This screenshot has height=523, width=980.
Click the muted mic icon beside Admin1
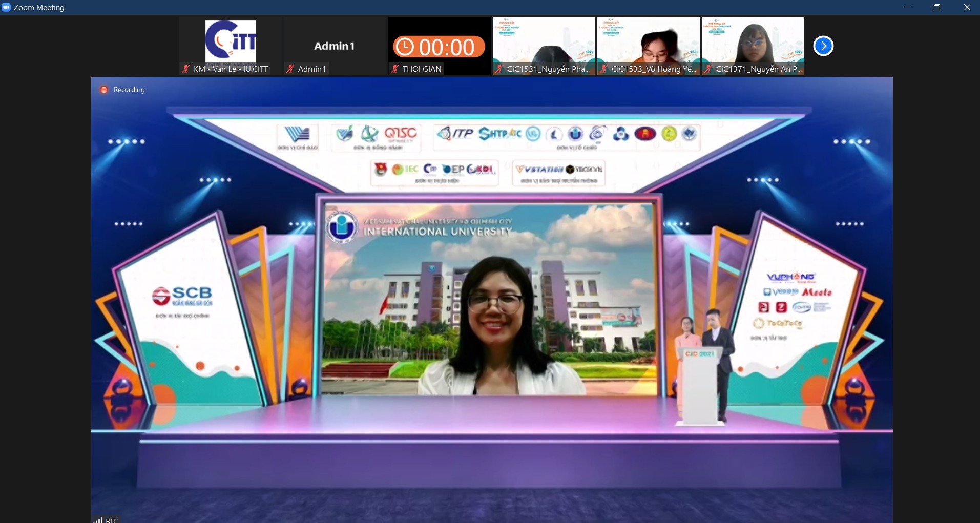(290, 69)
